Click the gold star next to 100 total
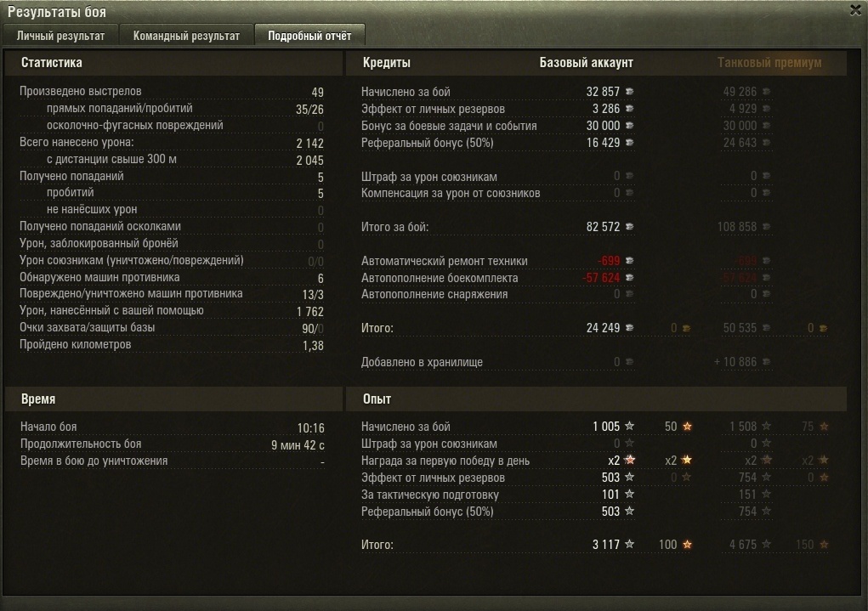This screenshot has height=611, width=868. click(687, 545)
